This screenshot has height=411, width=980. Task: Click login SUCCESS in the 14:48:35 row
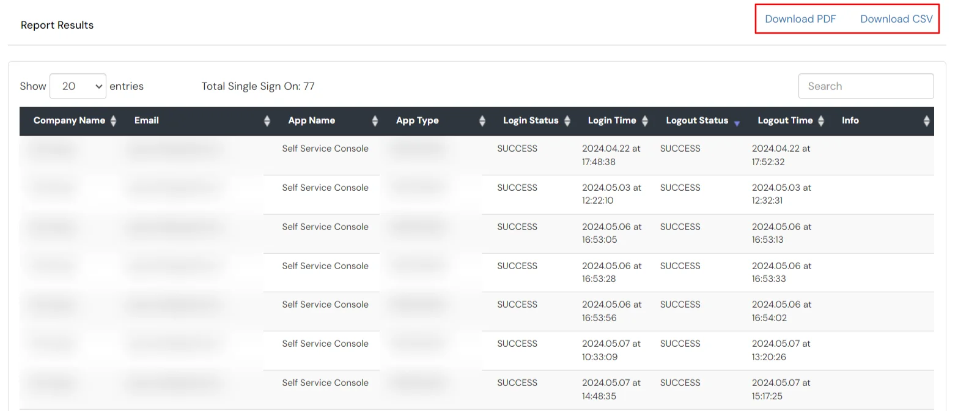pos(517,383)
